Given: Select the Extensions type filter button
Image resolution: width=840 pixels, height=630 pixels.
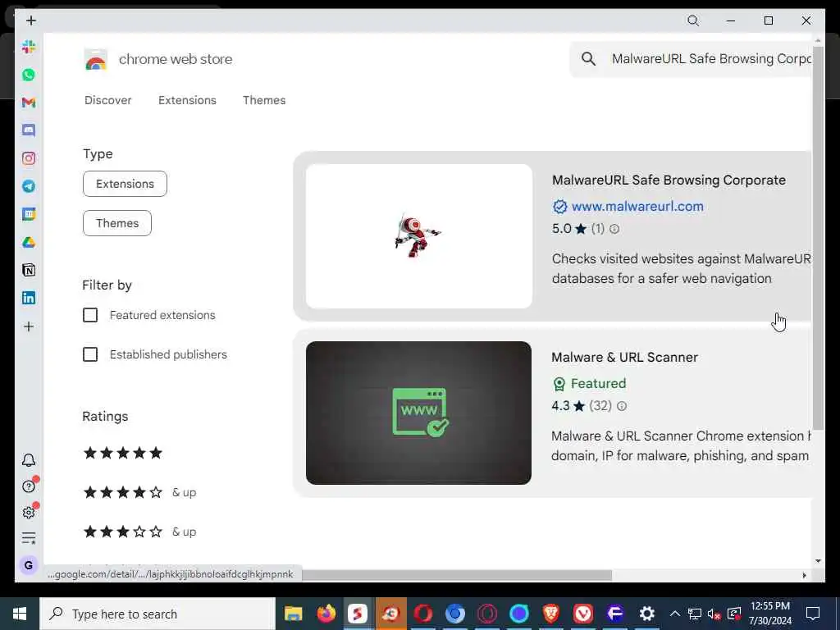Looking at the screenshot, I should [x=125, y=184].
